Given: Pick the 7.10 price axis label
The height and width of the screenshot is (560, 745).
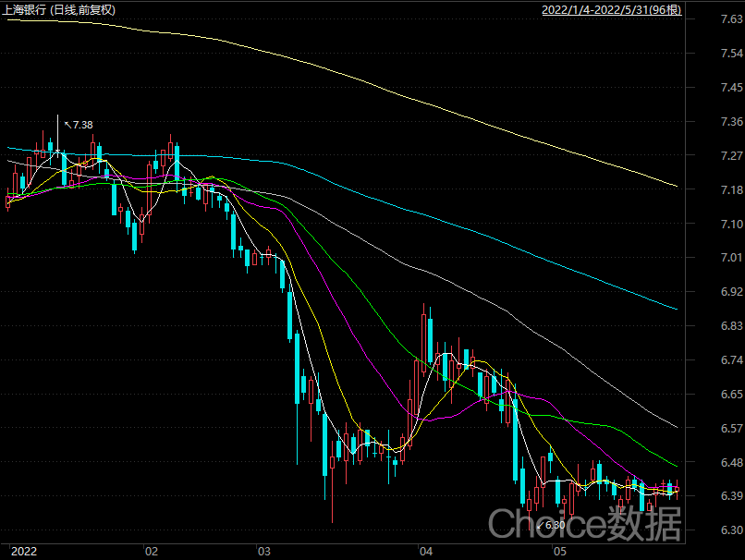Looking at the screenshot, I should tap(731, 224).
